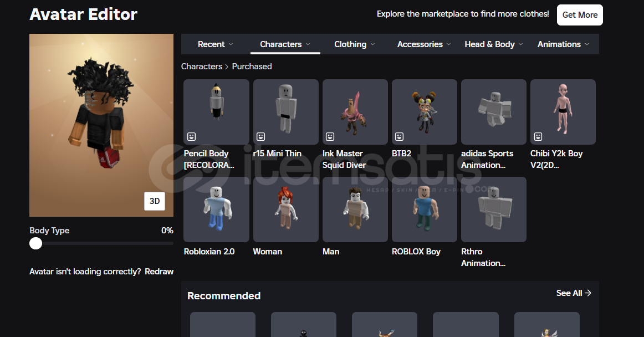Click the face badge on the BTB2 card
This screenshot has width=644, height=337.
[399, 136]
